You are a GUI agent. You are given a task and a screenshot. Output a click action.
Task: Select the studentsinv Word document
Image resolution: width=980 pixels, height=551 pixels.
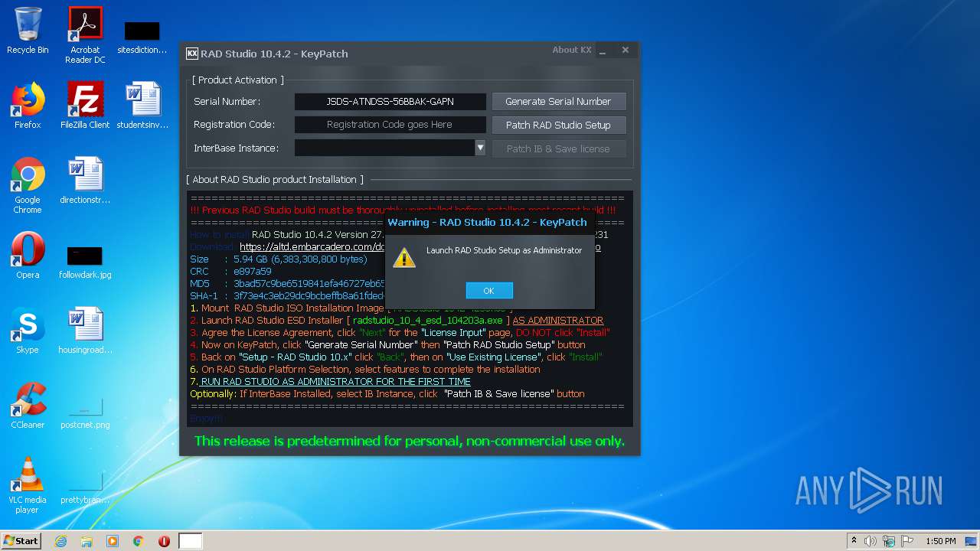(x=142, y=106)
